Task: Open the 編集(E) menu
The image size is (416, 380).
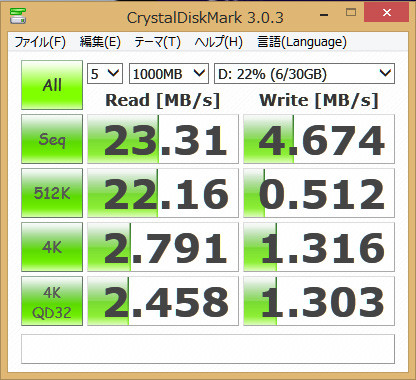Action: (100, 42)
